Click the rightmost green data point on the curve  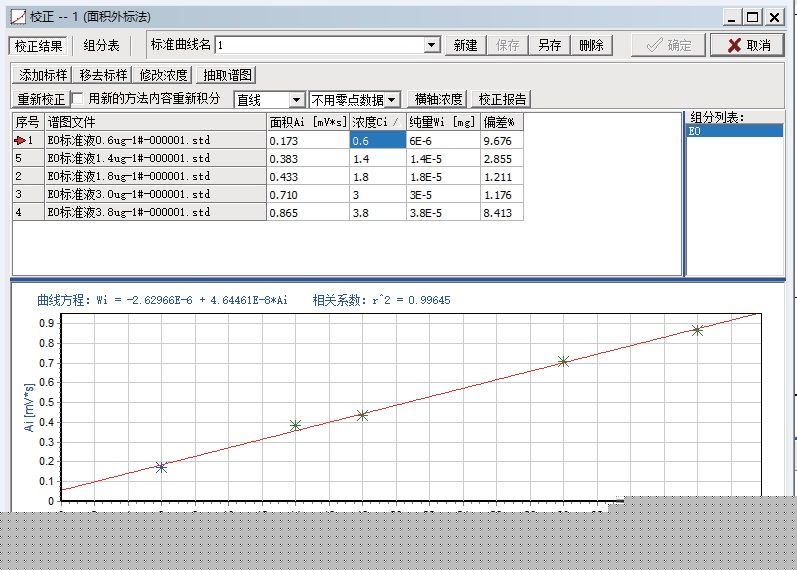(x=697, y=330)
